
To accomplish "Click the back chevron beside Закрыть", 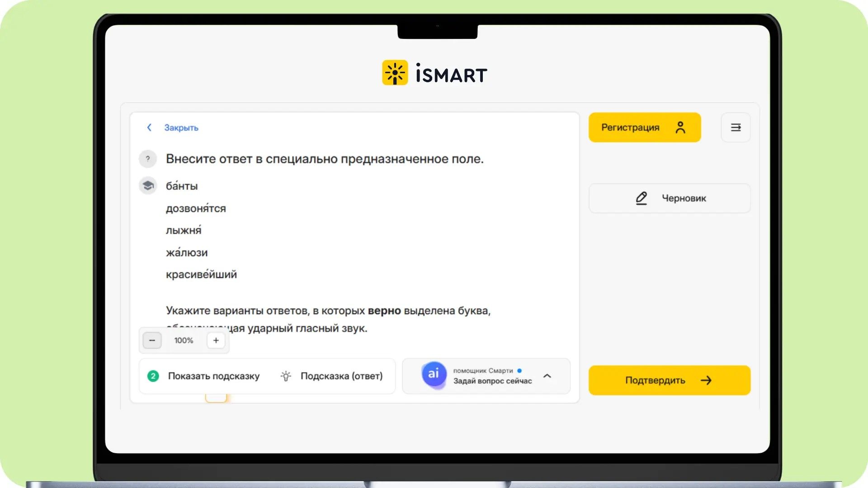I will (x=149, y=127).
